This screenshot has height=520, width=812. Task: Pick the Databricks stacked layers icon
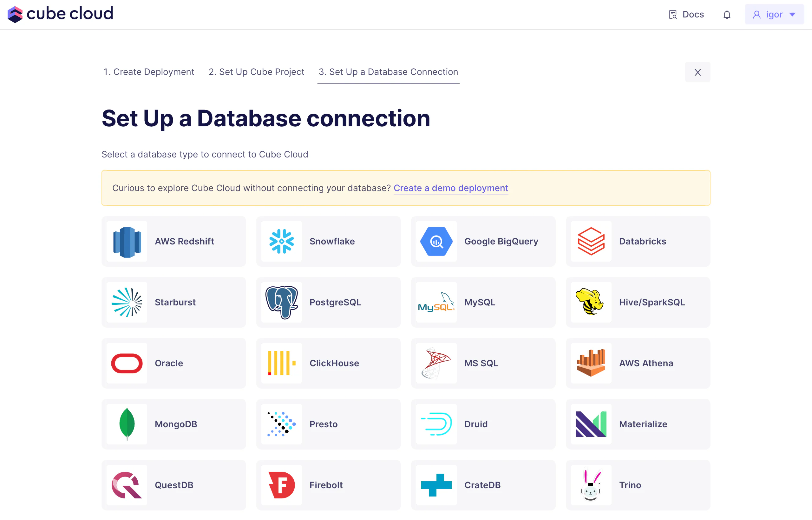pos(591,241)
